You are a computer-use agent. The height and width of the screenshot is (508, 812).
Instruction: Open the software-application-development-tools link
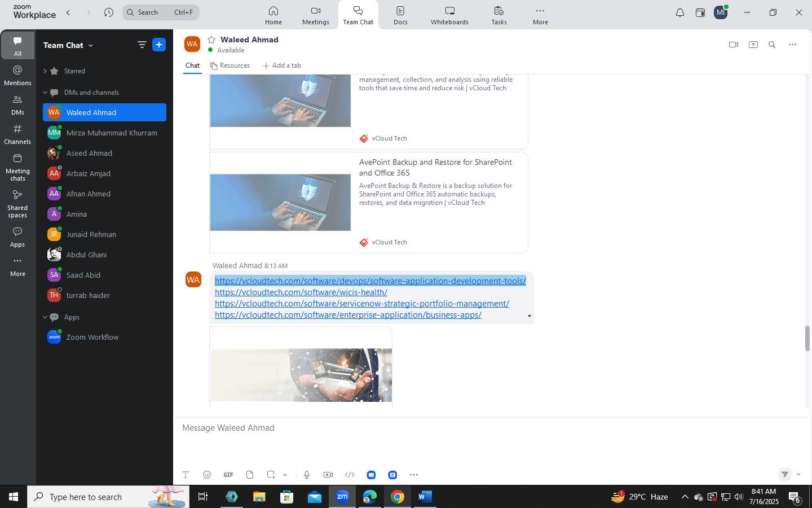tap(370, 281)
